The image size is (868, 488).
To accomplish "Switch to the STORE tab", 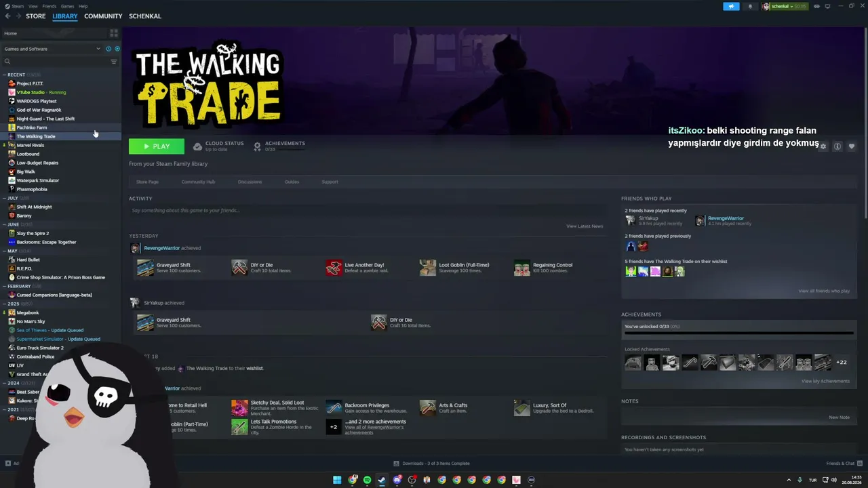I will tap(36, 16).
